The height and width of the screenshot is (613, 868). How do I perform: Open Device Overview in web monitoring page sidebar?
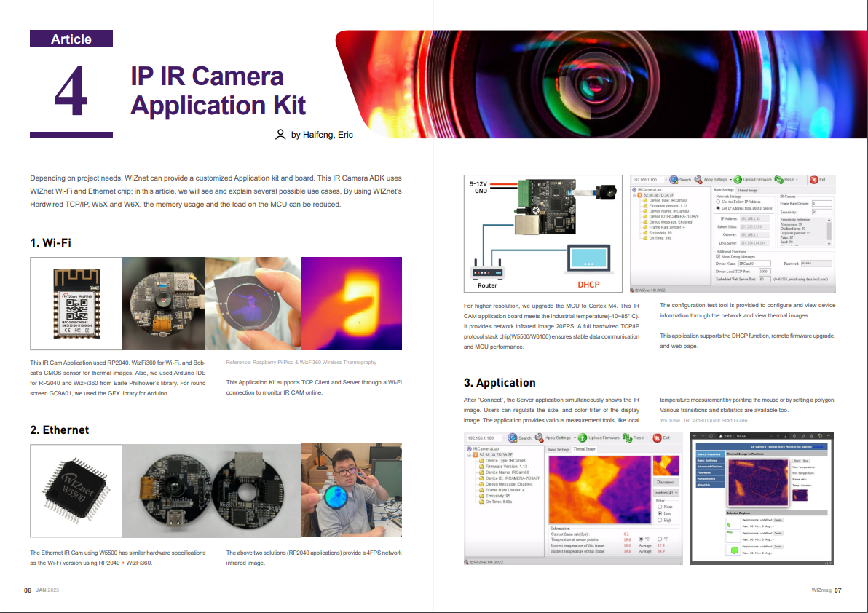[x=709, y=454]
